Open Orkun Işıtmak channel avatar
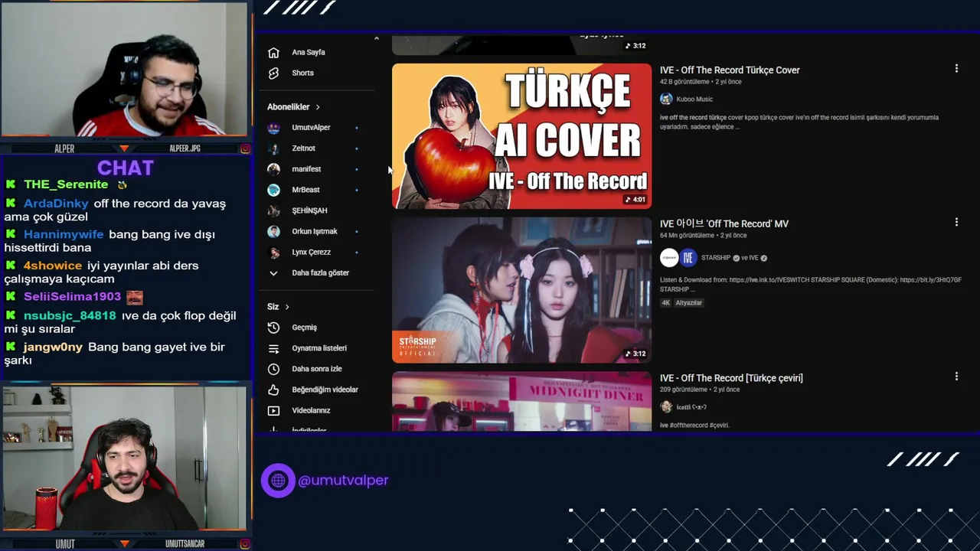 coord(273,231)
